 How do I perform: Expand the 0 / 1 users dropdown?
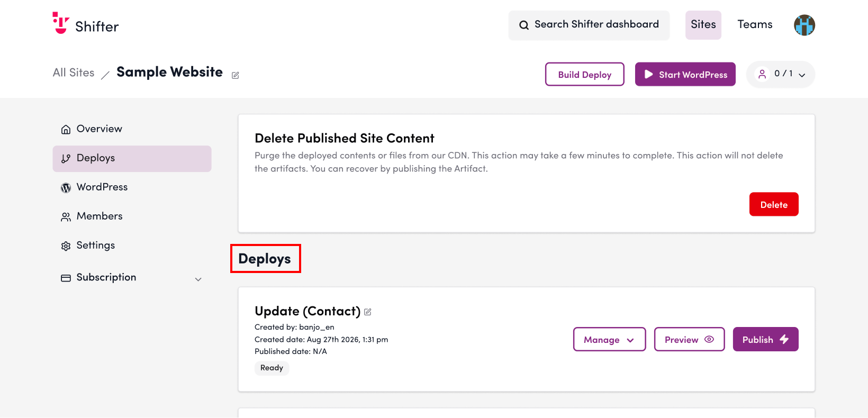pyautogui.click(x=802, y=75)
